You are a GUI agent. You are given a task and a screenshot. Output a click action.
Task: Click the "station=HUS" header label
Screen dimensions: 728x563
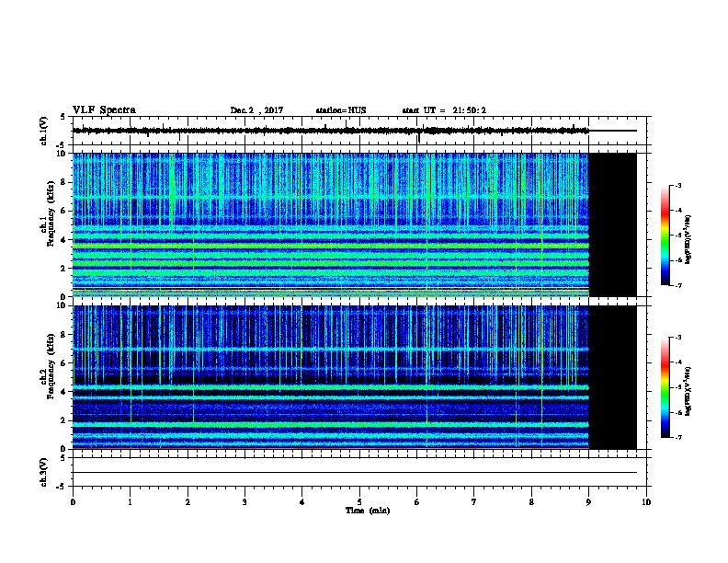341,110
